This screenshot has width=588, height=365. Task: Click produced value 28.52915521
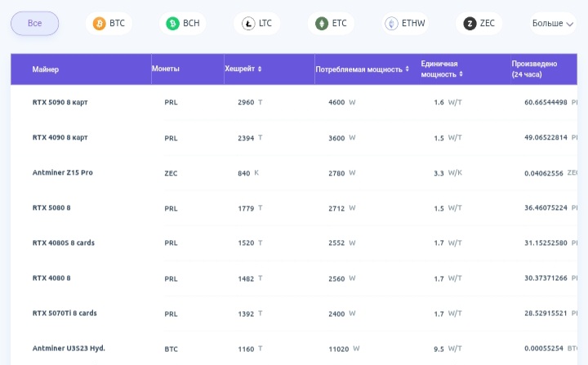point(546,313)
